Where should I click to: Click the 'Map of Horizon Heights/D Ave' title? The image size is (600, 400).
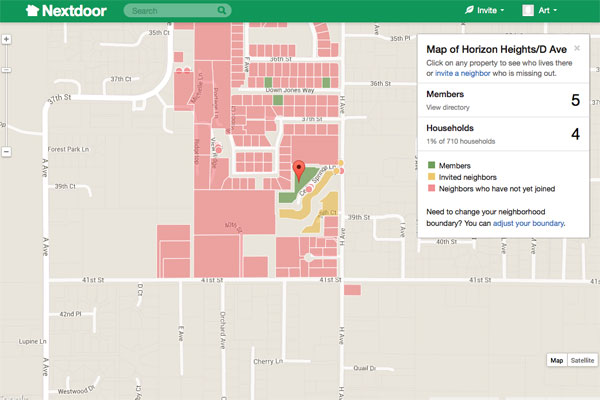pos(496,49)
